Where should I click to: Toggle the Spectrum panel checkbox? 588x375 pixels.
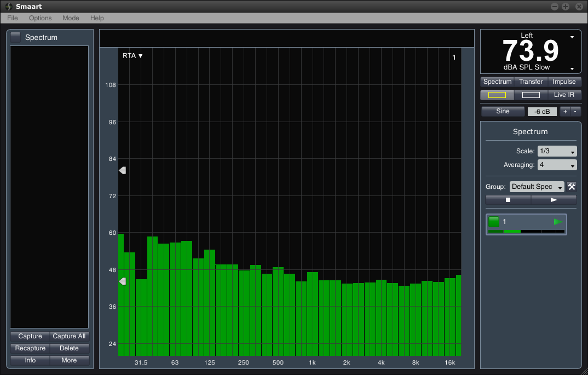point(15,37)
